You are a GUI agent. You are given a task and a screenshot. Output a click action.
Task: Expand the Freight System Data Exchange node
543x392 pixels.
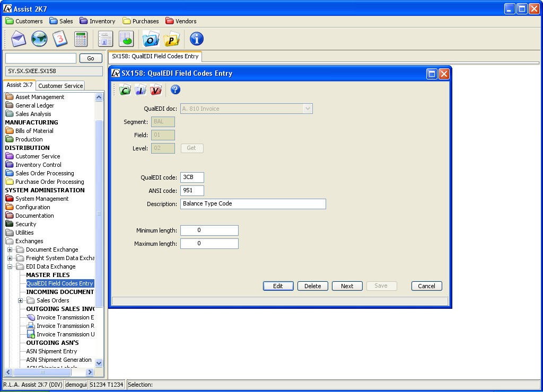point(10,258)
